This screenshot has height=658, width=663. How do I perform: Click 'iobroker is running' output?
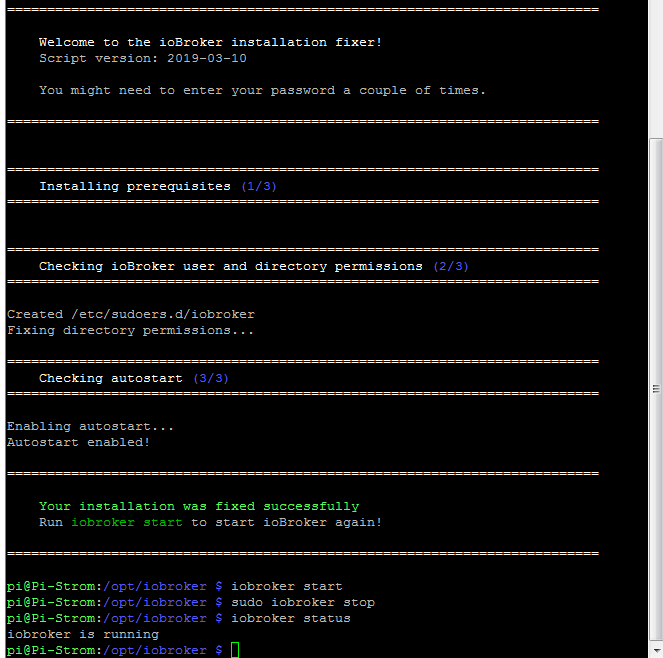pyautogui.click(x=83, y=634)
